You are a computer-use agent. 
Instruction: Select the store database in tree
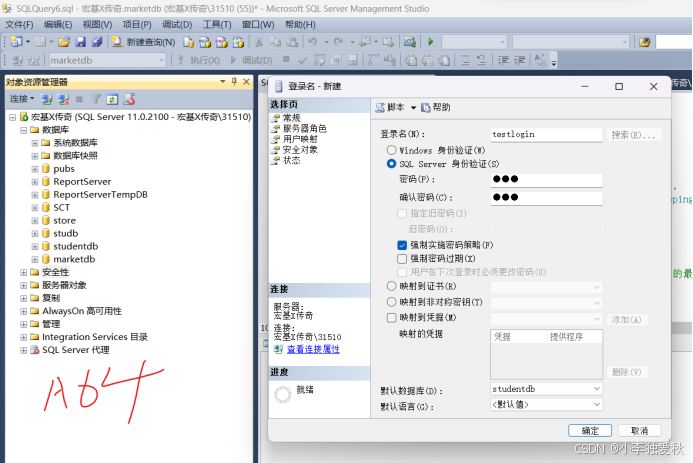[x=65, y=220]
